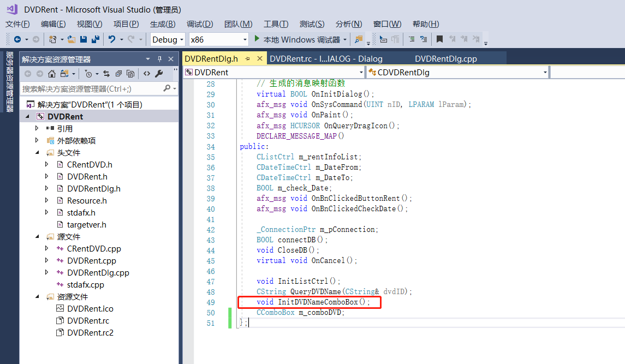This screenshot has height=364, width=625.
Task: Expand the 引用 references node
Action: pyautogui.click(x=37, y=128)
